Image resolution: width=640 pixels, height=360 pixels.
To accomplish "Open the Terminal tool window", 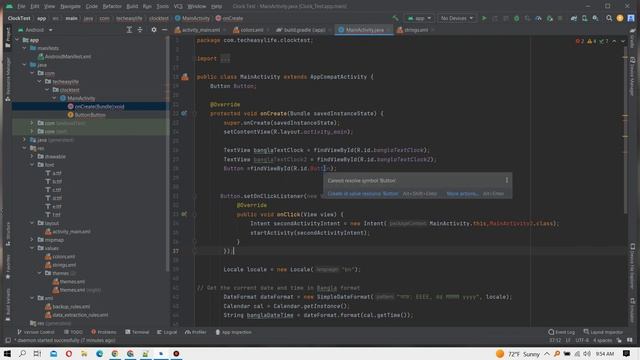I will point(137,332).
